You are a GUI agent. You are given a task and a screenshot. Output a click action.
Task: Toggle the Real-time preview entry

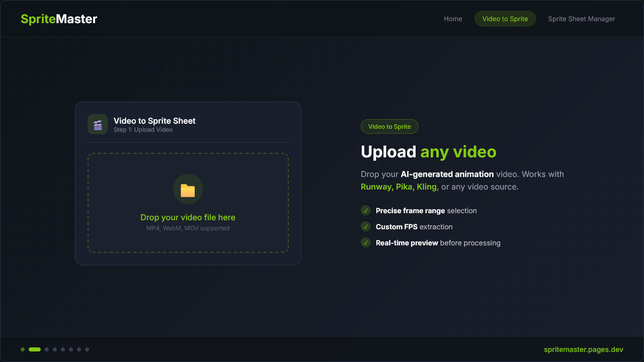pyautogui.click(x=438, y=243)
